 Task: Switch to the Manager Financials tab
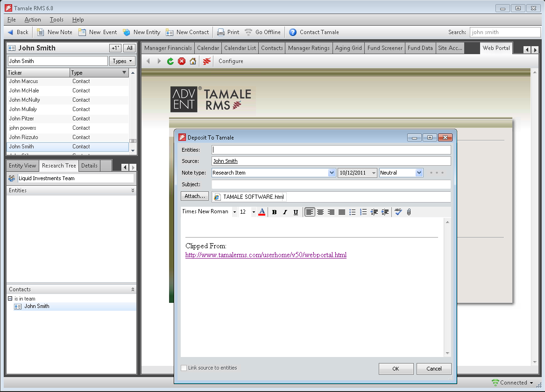click(x=168, y=48)
